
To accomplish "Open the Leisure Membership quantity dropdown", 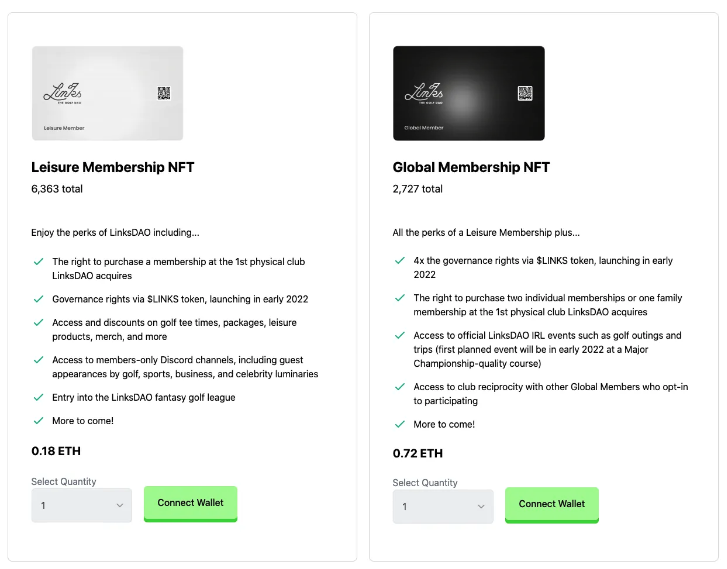I will 80,506.
